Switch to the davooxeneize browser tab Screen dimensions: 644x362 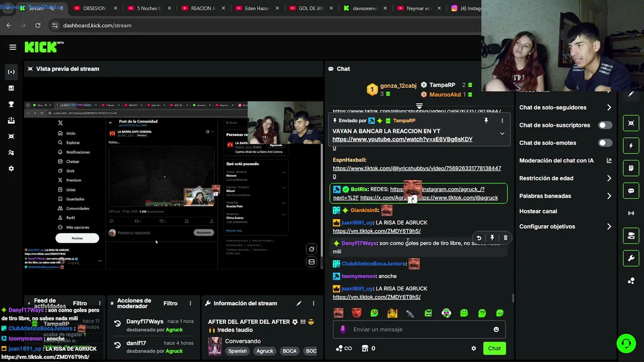(366, 8)
